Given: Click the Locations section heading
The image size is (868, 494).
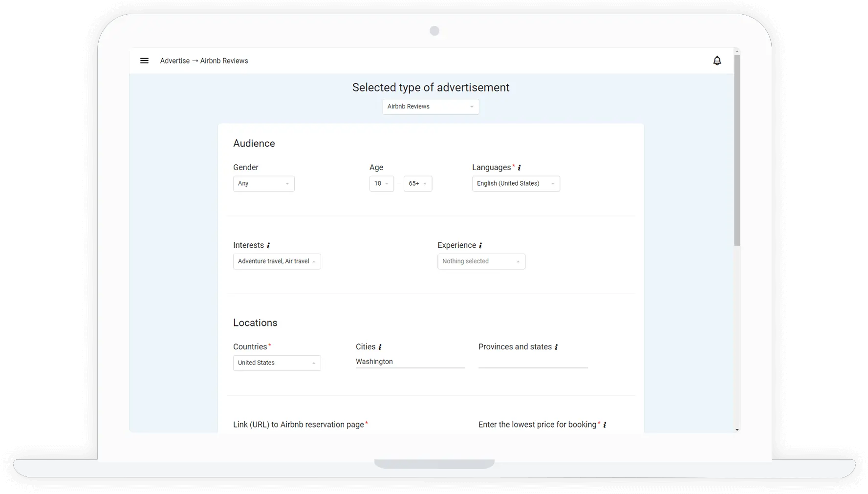Looking at the screenshot, I should pyautogui.click(x=255, y=323).
